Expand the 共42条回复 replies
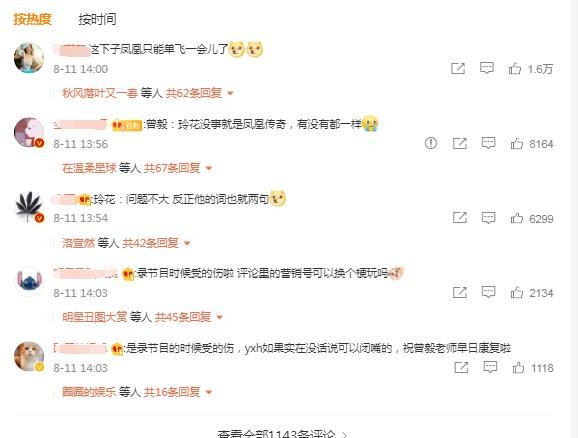Screen dimensions: 578x438 156,243
